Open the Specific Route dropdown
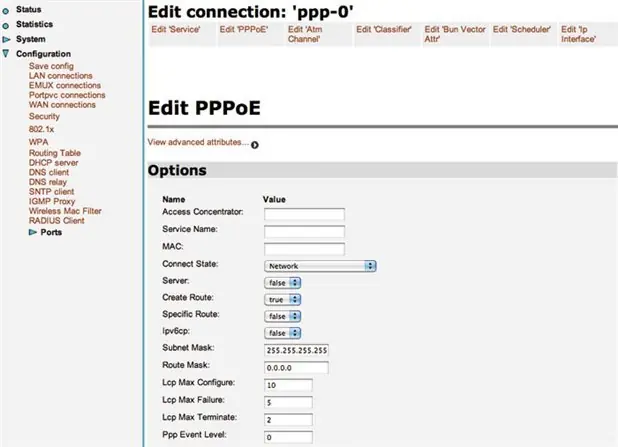Image resolution: width=618 pixels, height=447 pixels. tap(283, 316)
